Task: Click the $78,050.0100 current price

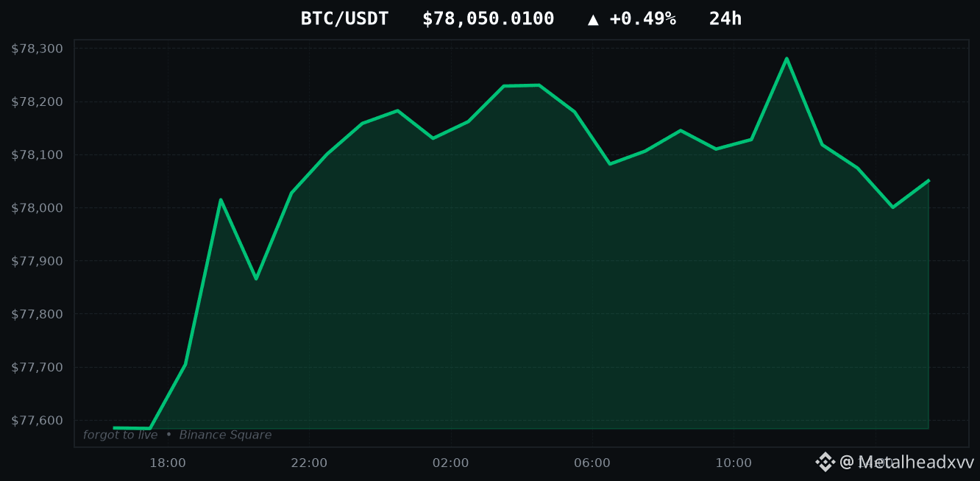Action: [x=488, y=19]
